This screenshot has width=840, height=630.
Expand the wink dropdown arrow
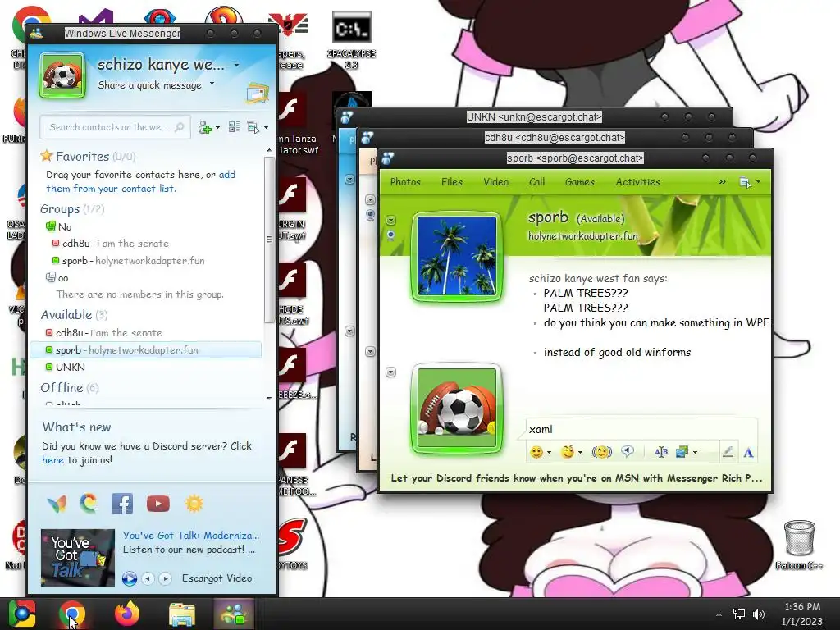pyautogui.click(x=580, y=453)
